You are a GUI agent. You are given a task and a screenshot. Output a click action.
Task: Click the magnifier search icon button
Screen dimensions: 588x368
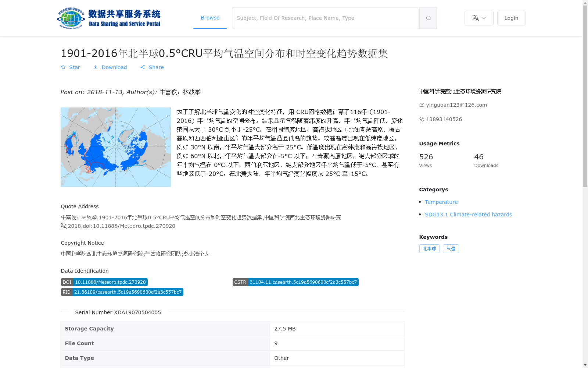click(428, 18)
